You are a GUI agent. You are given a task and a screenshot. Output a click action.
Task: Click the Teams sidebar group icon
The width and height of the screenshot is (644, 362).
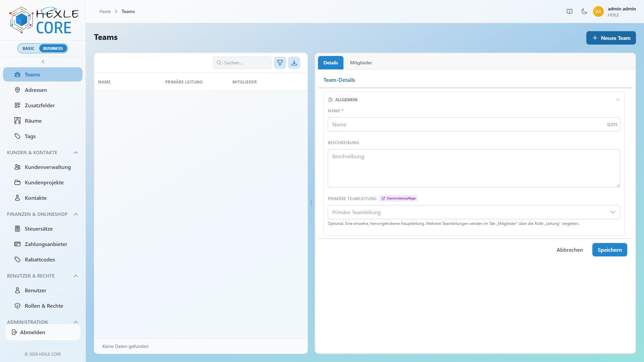17,74
